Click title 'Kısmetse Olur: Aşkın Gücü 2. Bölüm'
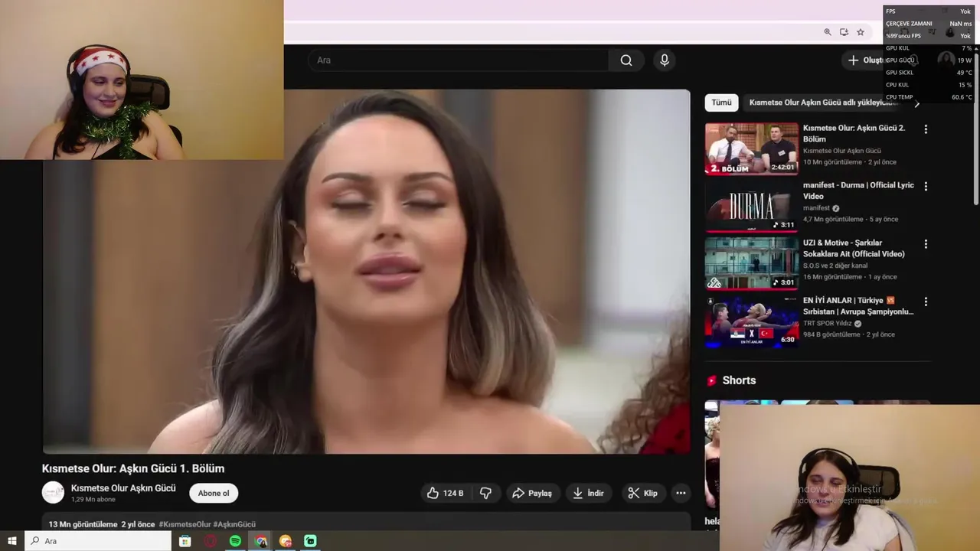Screen dimensions: 980x551 coord(854,134)
